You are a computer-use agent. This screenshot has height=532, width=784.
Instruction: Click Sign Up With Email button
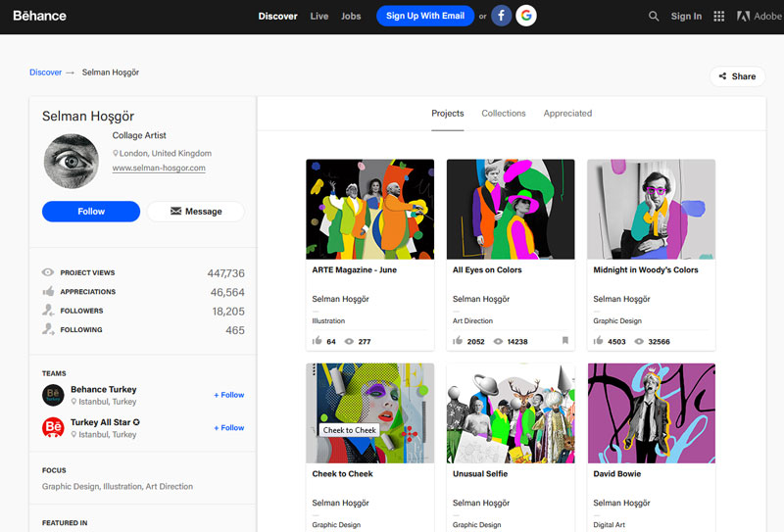click(425, 16)
